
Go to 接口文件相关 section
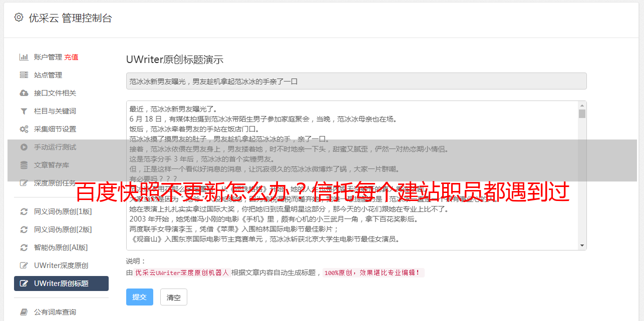(x=55, y=93)
